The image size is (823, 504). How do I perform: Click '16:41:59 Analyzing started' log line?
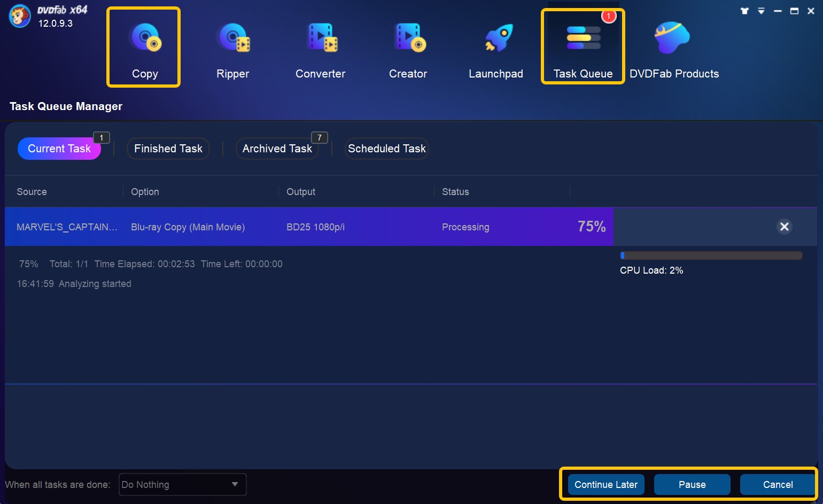tap(74, 284)
